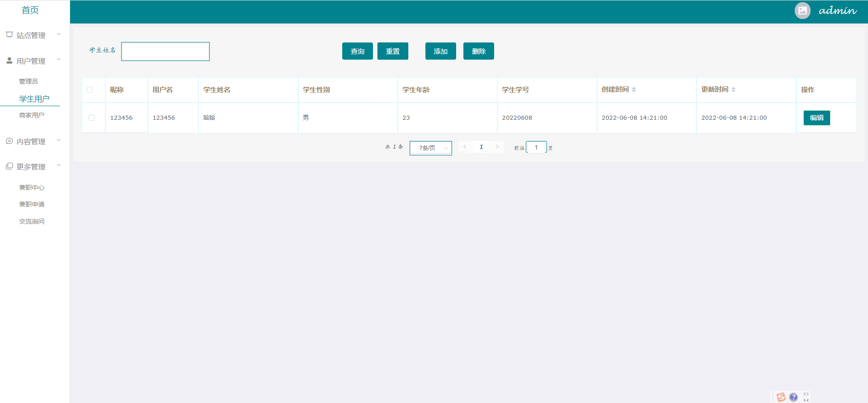
Task: Click the blue question mark help icon
Action: [x=793, y=397]
